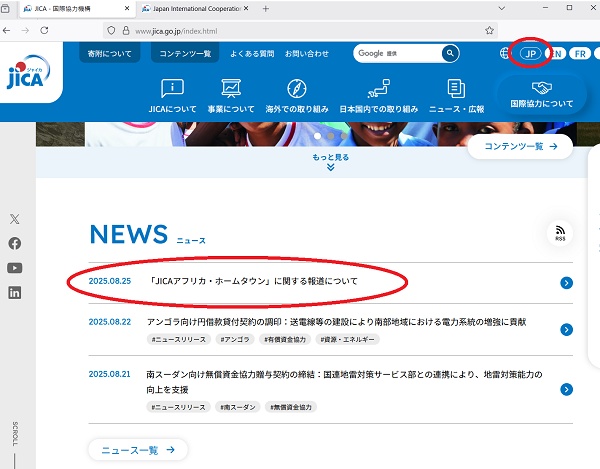Open a new browser tab

point(266,8)
